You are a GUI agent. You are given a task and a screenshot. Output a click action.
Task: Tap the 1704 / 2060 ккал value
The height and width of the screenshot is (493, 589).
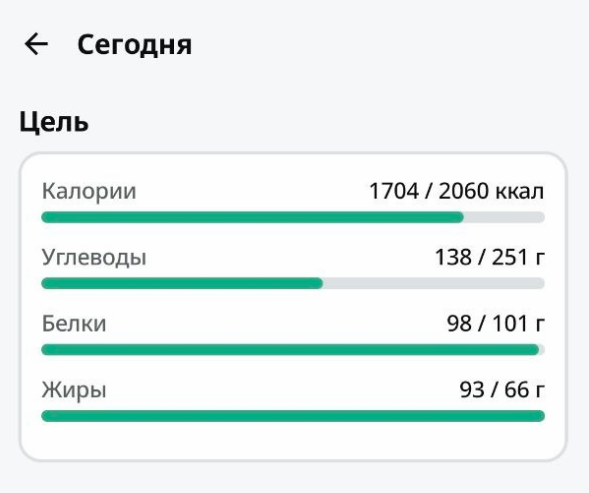(456, 191)
